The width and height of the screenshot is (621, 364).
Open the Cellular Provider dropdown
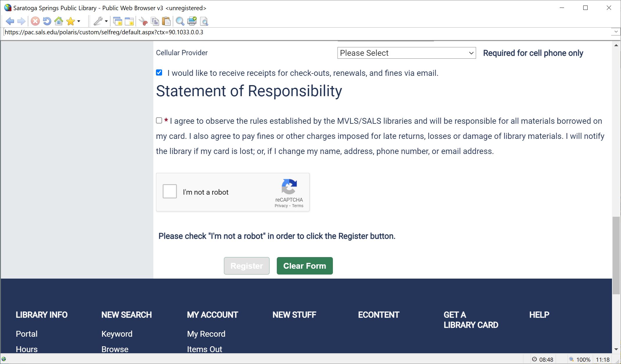click(x=406, y=53)
